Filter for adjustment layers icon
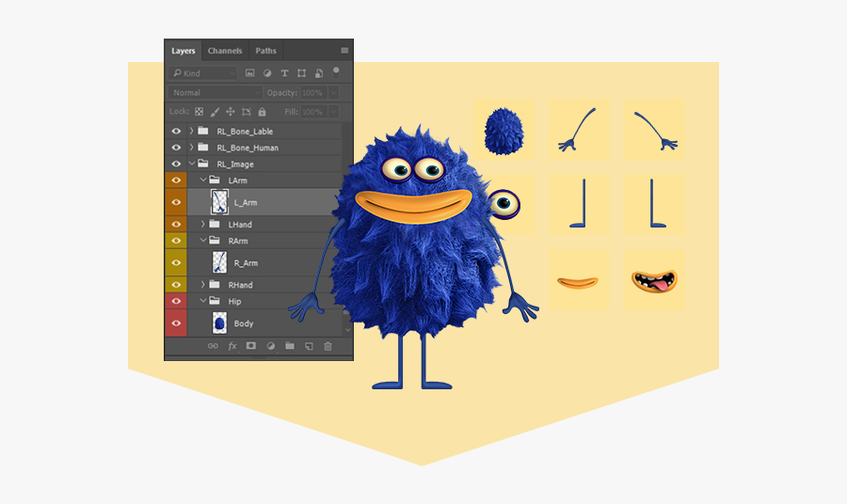 [267, 72]
